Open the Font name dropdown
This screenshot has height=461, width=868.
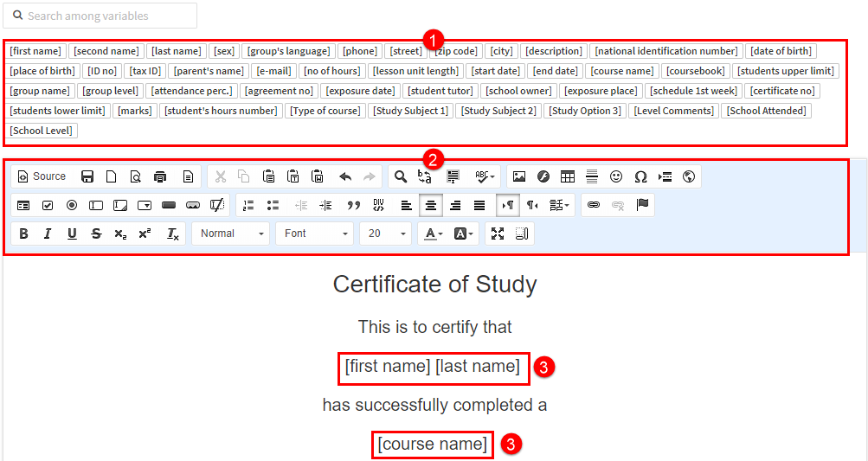(315, 234)
